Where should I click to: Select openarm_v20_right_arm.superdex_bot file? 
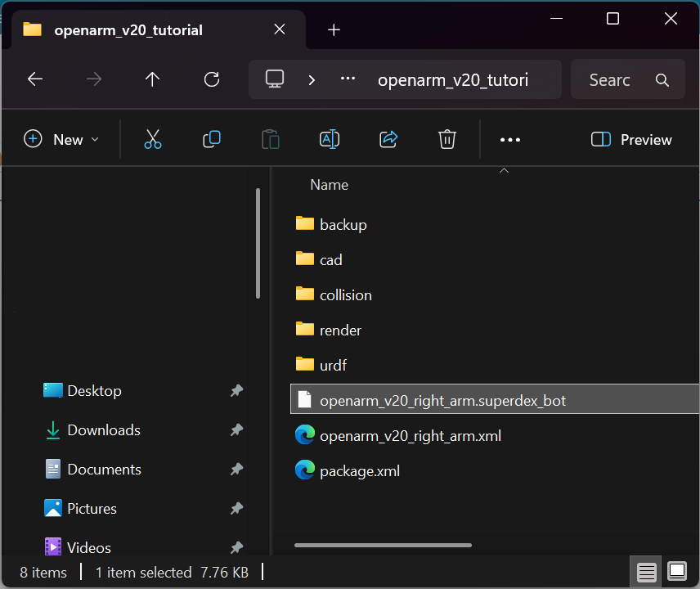[x=495, y=398]
